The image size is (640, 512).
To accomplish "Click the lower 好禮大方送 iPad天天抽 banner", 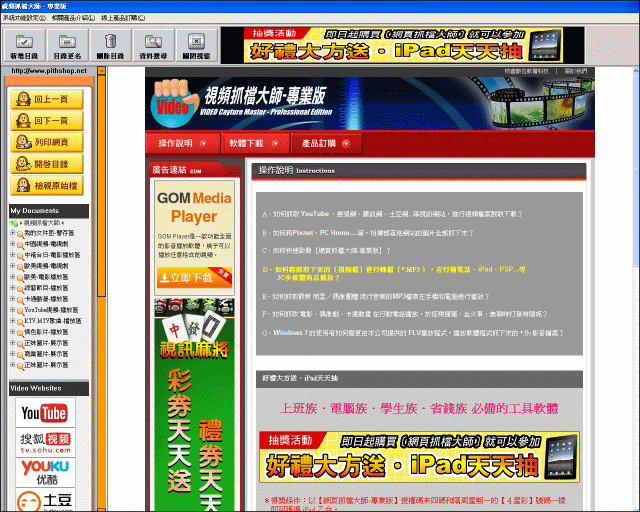I will click(x=420, y=457).
